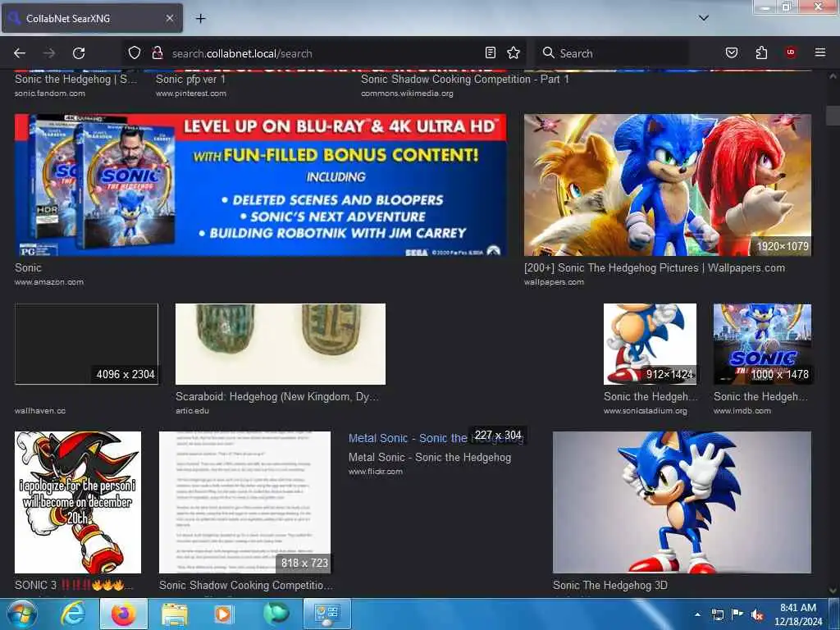Click Sonic Shadow Cooking Competition - Part 1 title
This screenshot has width=840, height=630.
click(465, 80)
